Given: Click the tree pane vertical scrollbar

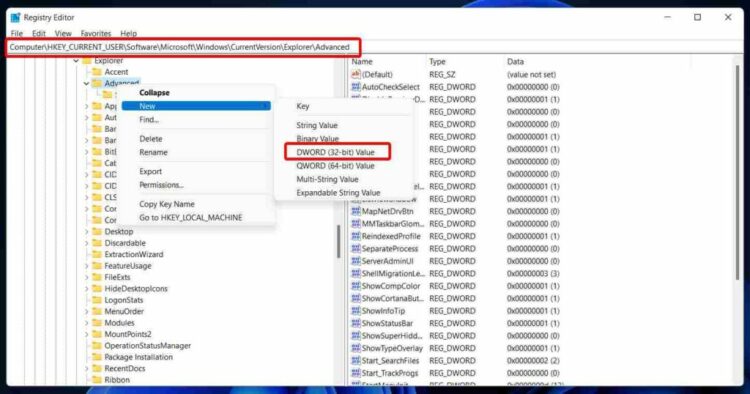Looking at the screenshot, I should tap(339, 241).
